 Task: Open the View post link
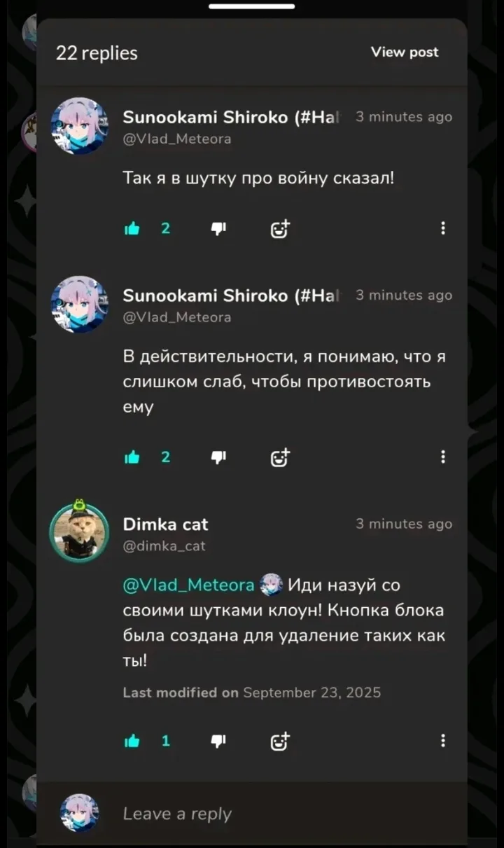click(405, 53)
